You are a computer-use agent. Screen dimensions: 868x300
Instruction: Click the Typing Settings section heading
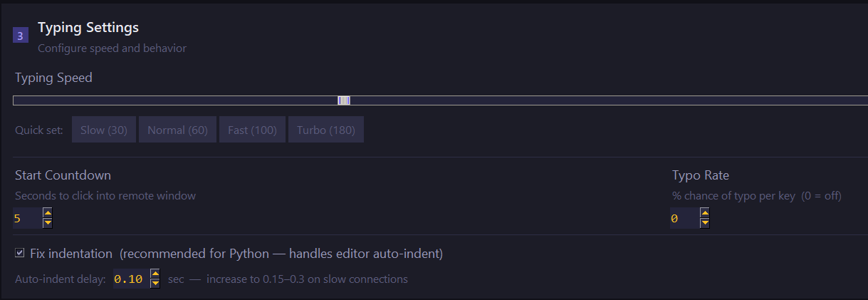point(88,28)
